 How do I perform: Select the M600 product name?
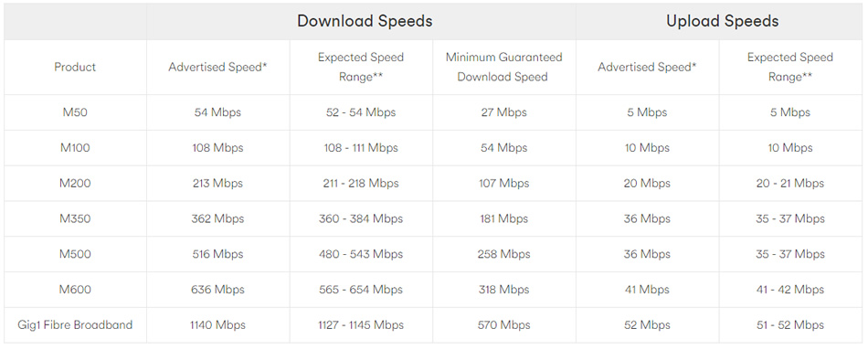(75, 290)
